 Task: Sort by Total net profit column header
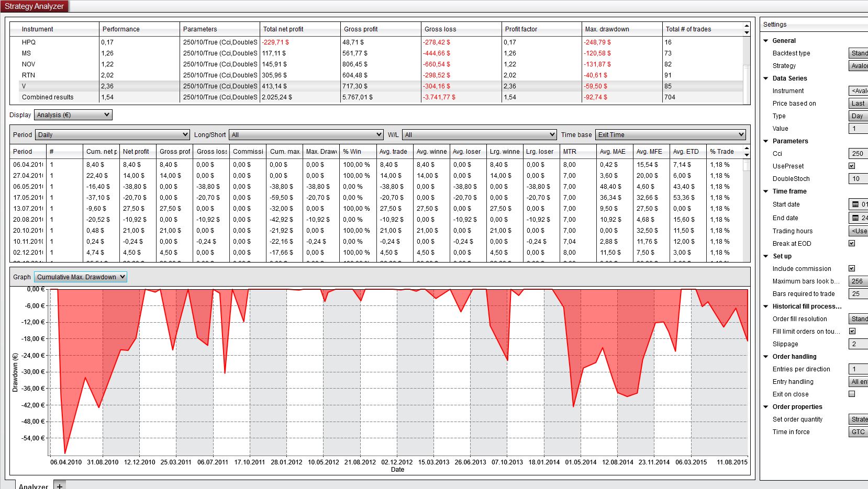283,29
